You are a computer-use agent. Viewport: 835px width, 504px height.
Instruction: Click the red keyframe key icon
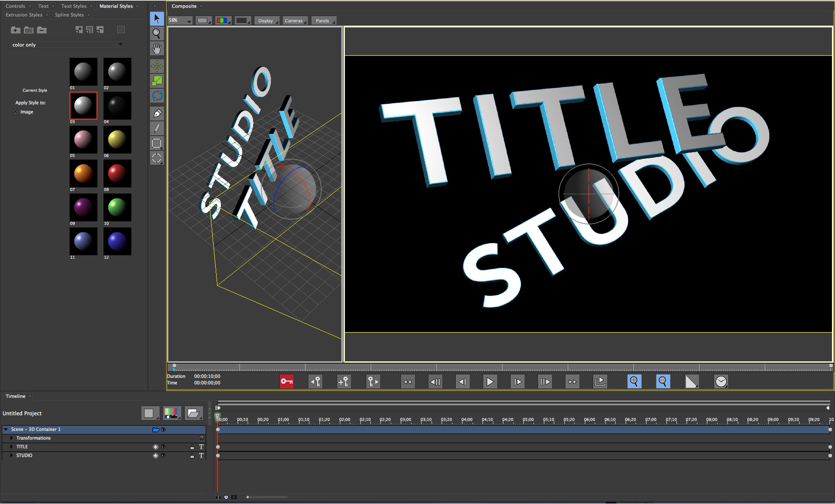point(287,381)
